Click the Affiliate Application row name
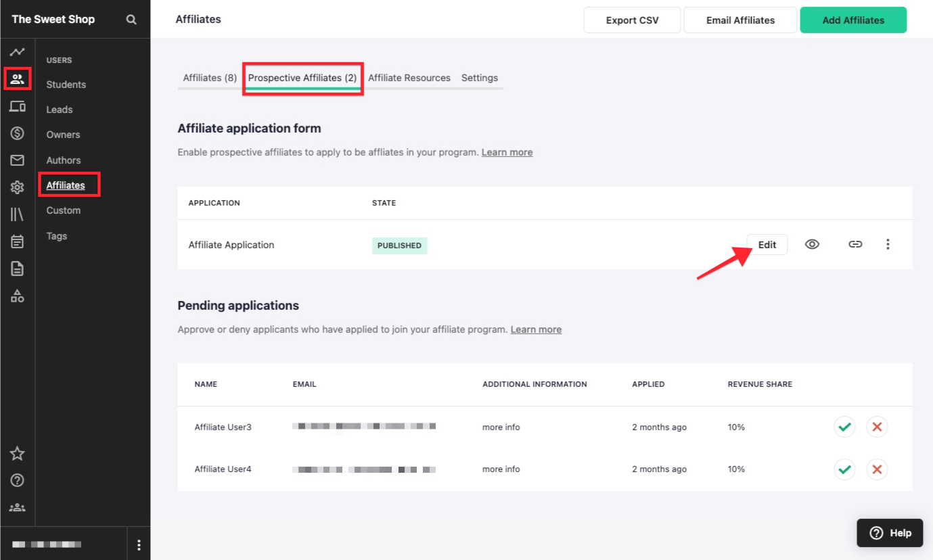Image resolution: width=933 pixels, height=560 pixels. tap(231, 245)
